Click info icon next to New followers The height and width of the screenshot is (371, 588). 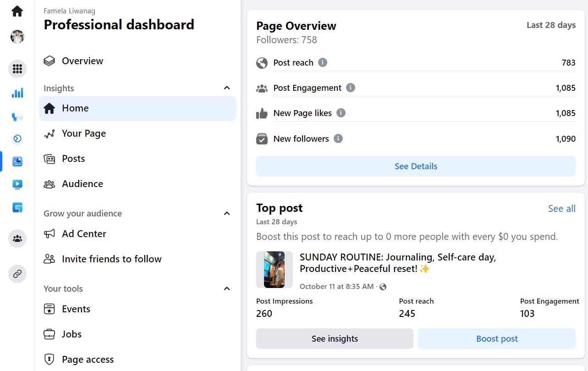click(x=338, y=138)
